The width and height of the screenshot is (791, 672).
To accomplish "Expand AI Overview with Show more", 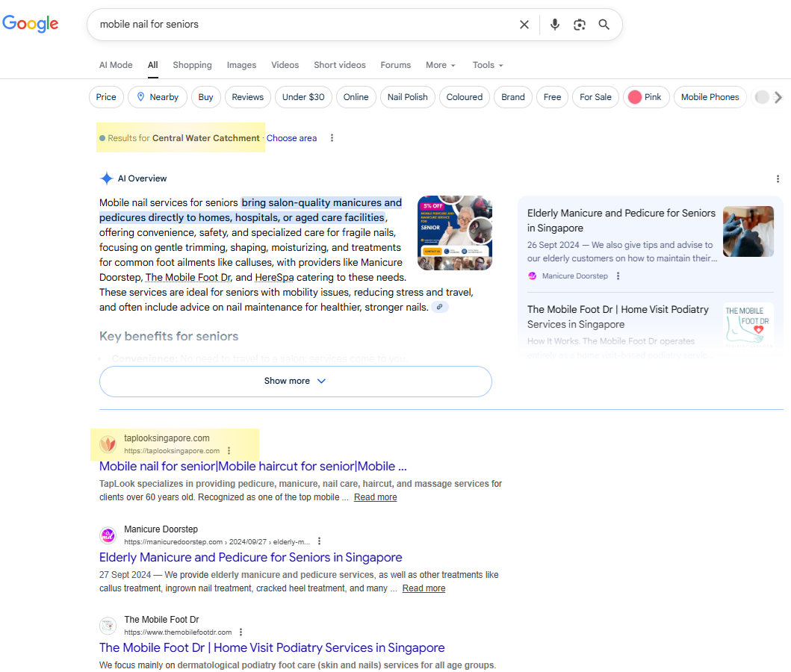I will pos(295,381).
